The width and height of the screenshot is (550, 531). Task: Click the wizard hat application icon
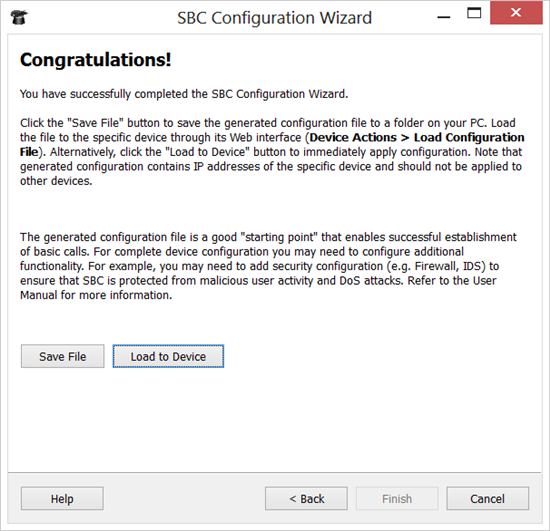click(19, 17)
